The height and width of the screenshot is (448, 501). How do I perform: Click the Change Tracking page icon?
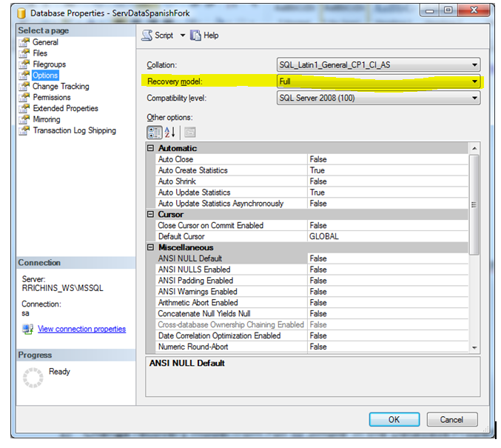click(x=24, y=87)
